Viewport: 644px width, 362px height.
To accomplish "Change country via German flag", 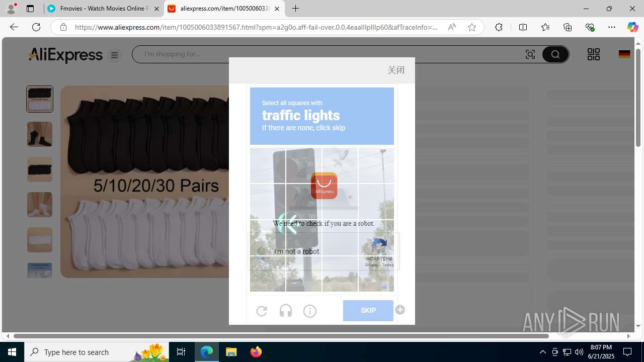I will [624, 54].
